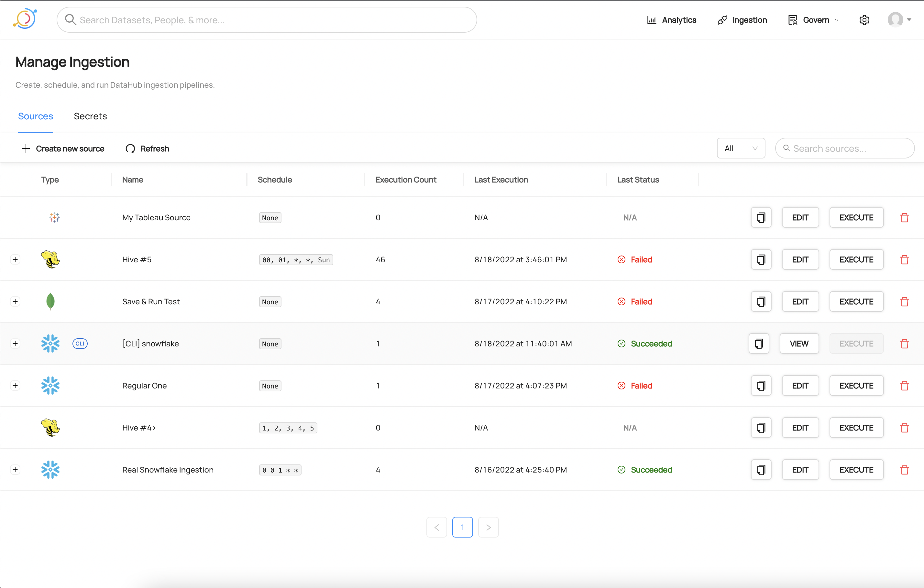Click the DataHub logo icon

pyautogui.click(x=25, y=19)
